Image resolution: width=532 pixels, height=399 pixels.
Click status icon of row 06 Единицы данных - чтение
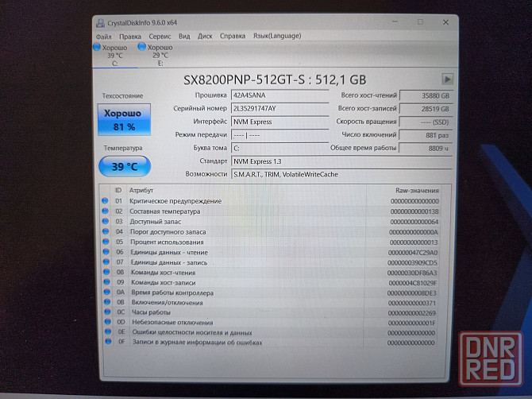[106, 252]
